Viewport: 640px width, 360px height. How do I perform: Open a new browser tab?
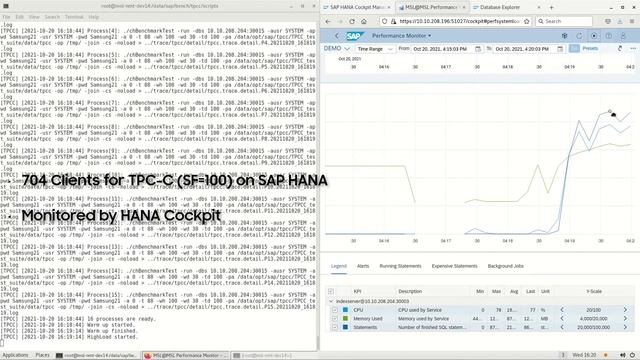[x=551, y=7]
